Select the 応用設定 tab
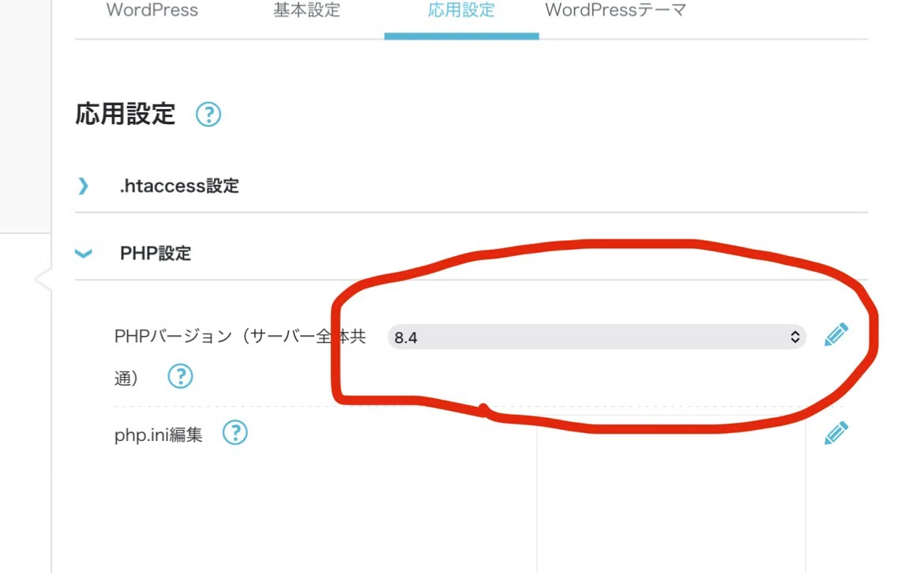This screenshot has width=924, height=573. tap(461, 10)
